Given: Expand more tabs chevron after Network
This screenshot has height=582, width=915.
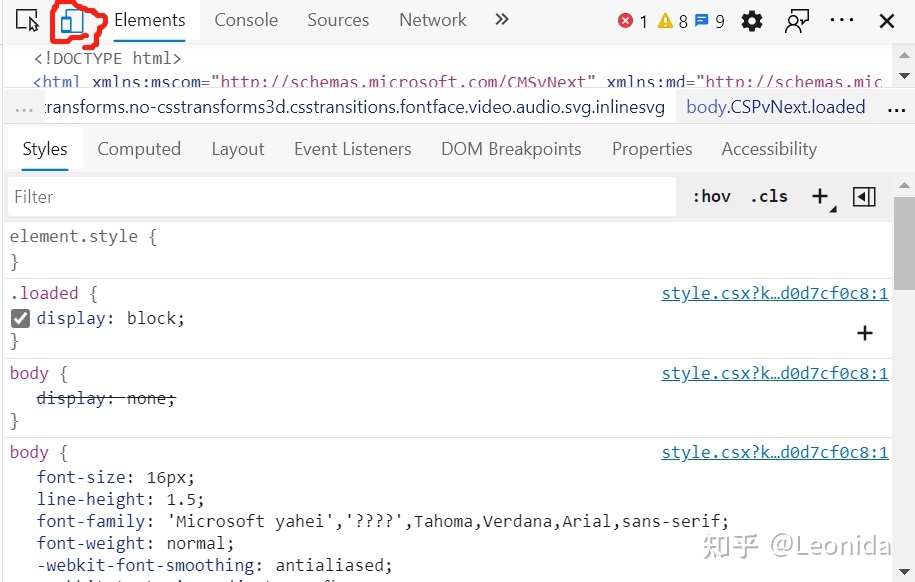Looking at the screenshot, I should click(502, 20).
